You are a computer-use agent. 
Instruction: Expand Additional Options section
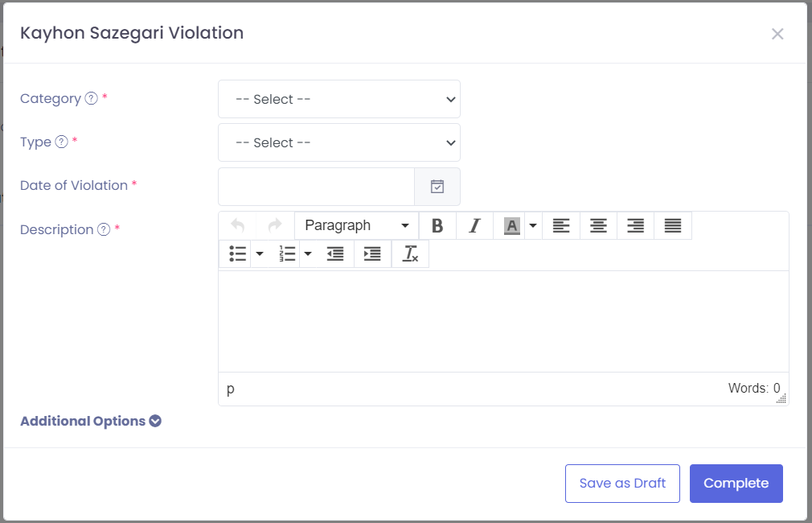91,421
